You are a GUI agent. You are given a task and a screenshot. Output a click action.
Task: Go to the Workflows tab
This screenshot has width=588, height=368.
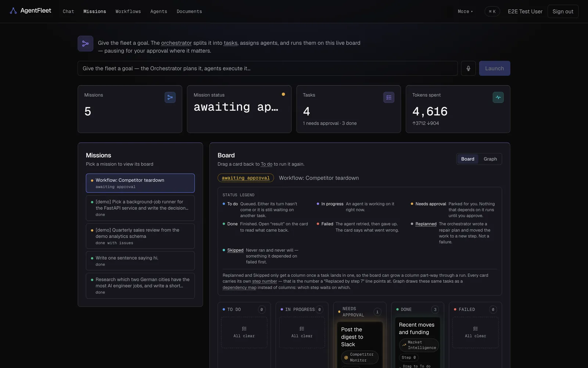(128, 11)
